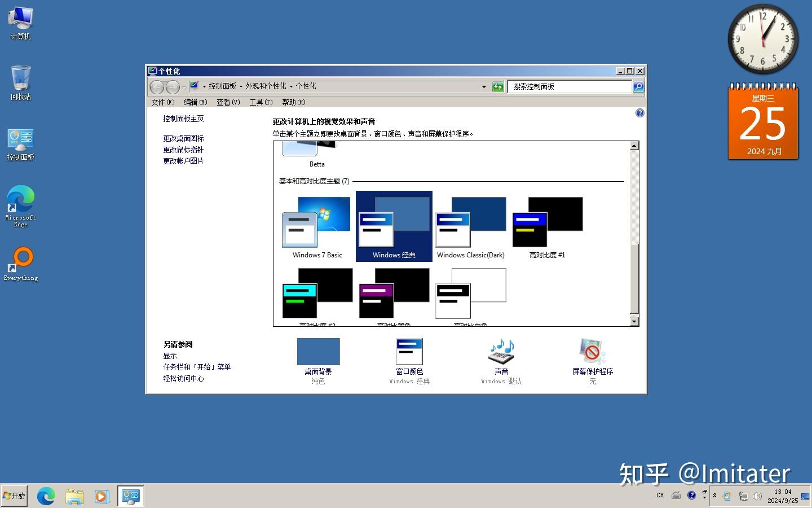The height and width of the screenshot is (508, 812).
Task: Click the help question-mark icon in the window
Action: pos(639,113)
